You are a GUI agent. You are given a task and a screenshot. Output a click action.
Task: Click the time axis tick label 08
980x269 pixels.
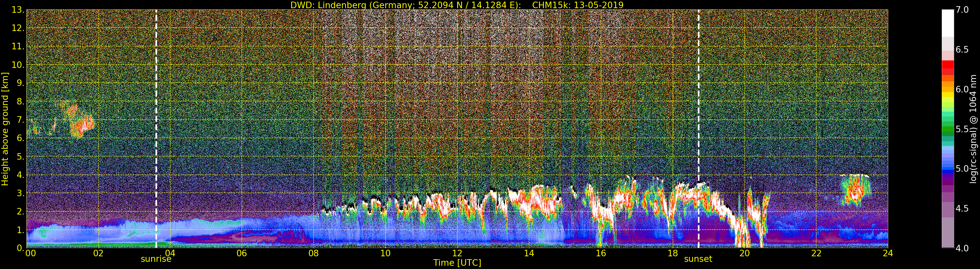(313, 253)
